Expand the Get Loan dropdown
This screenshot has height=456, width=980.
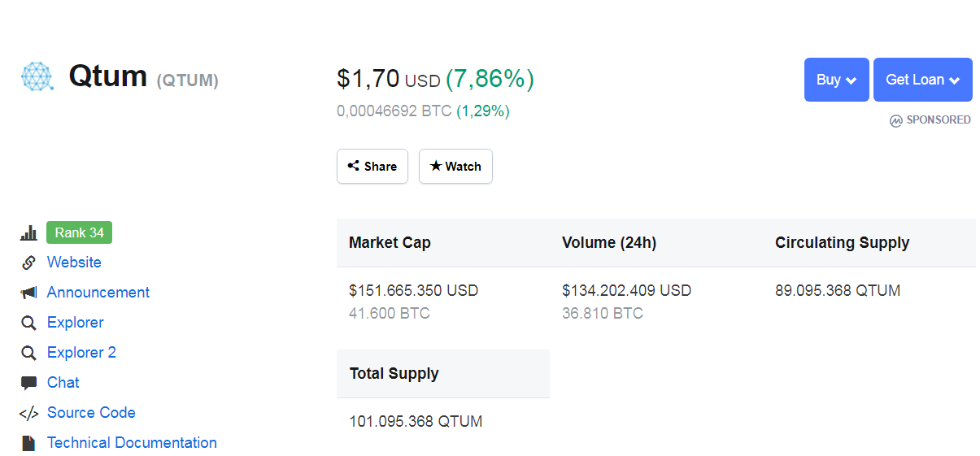pyautogui.click(x=922, y=80)
